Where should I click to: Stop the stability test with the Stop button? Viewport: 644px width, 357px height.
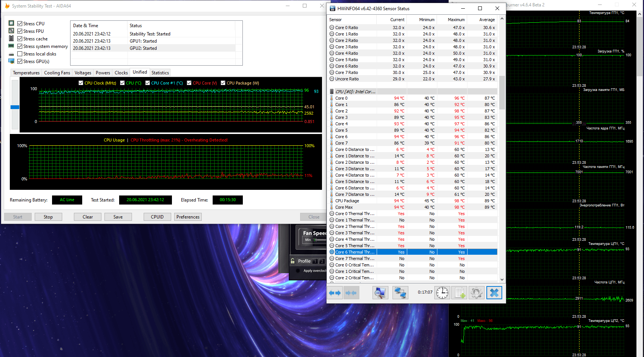click(x=48, y=217)
